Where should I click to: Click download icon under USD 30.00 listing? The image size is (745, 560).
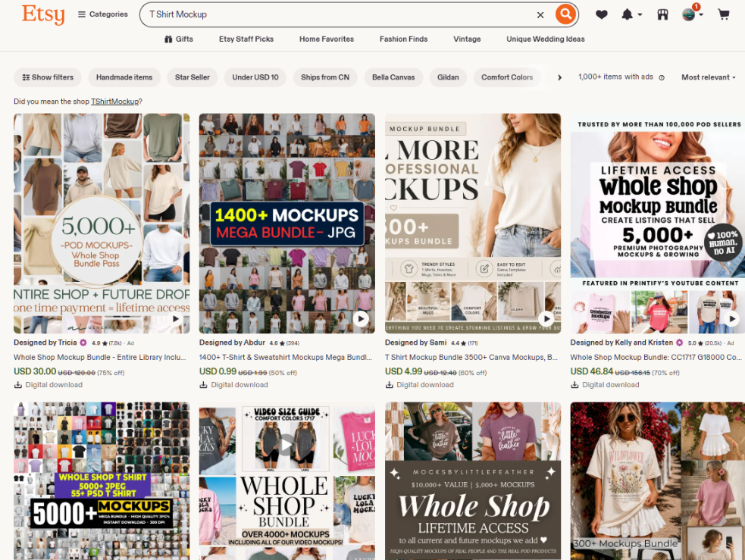18,385
